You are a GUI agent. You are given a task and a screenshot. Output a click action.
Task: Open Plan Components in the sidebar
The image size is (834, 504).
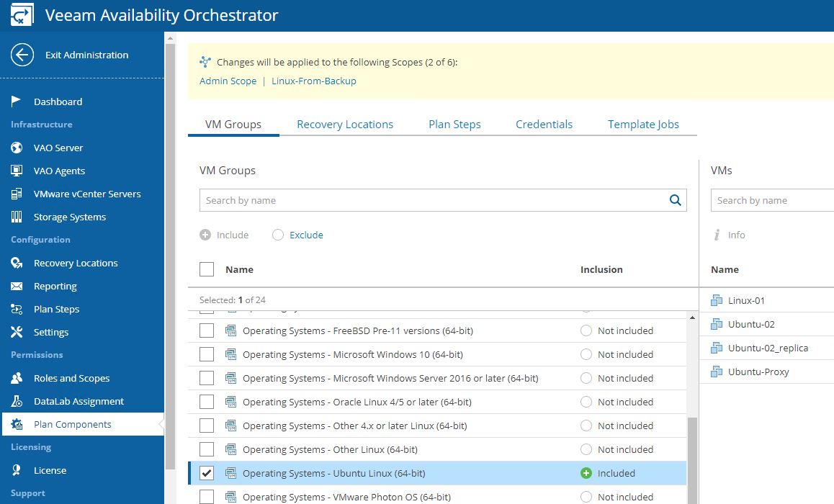click(x=82, y=424)
